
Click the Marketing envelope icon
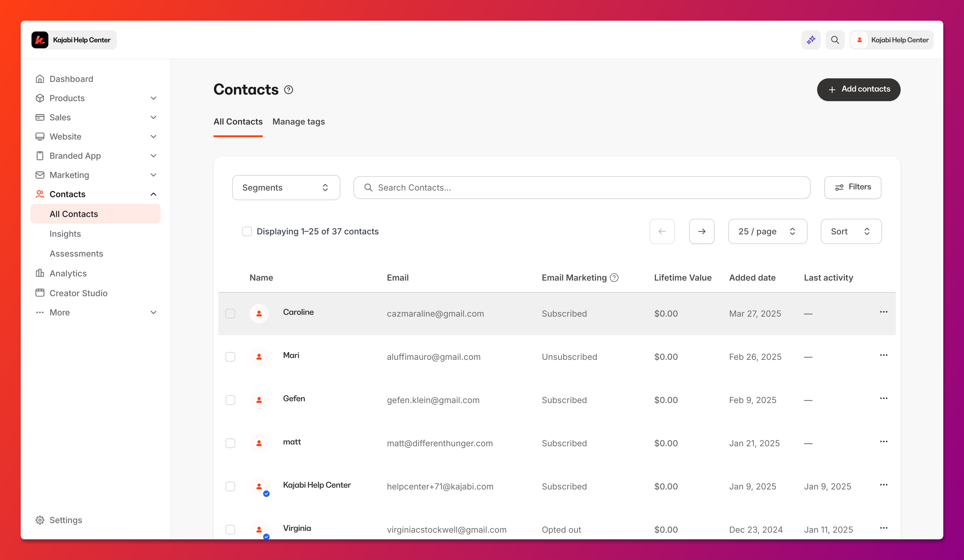[40, 175]
